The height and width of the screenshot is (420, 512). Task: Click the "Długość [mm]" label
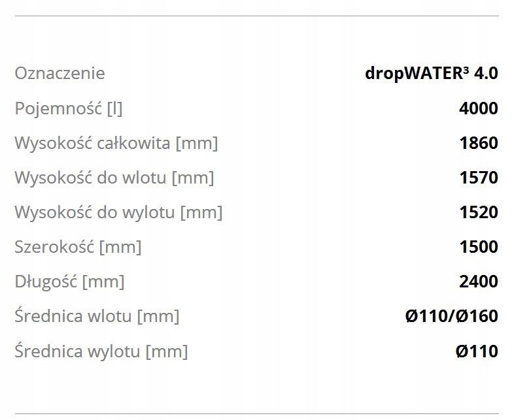(x=69, y=282)
